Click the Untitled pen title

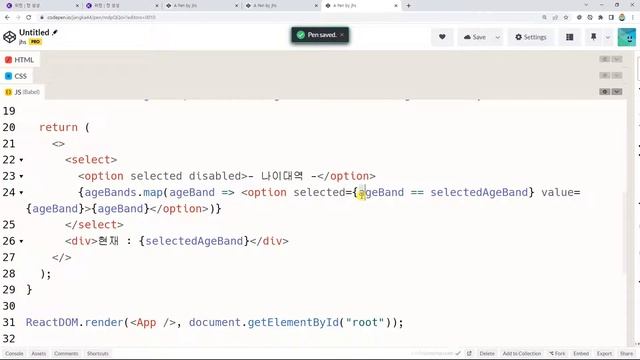point(34,32)
